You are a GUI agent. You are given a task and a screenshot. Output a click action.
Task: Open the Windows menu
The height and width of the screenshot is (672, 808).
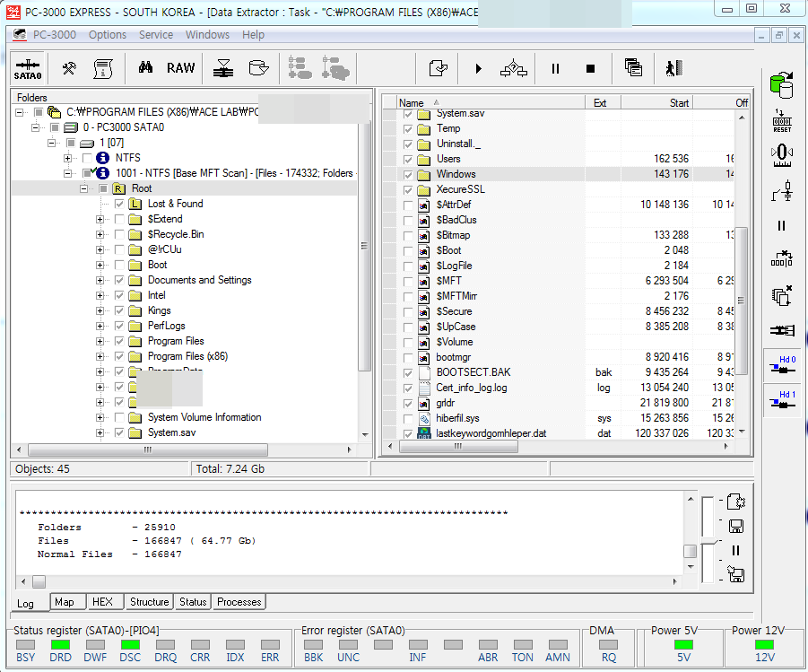click(x=207, y=35)
